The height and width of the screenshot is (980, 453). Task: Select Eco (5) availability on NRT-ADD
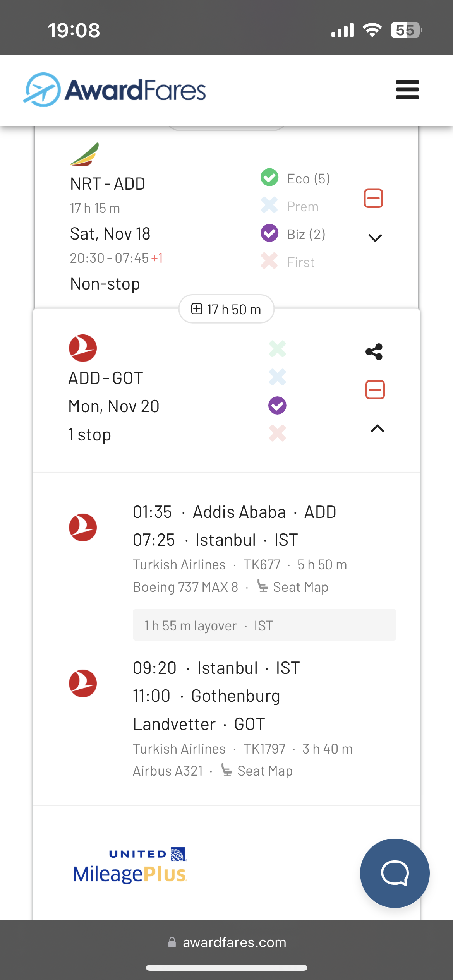tap(295, 178)
